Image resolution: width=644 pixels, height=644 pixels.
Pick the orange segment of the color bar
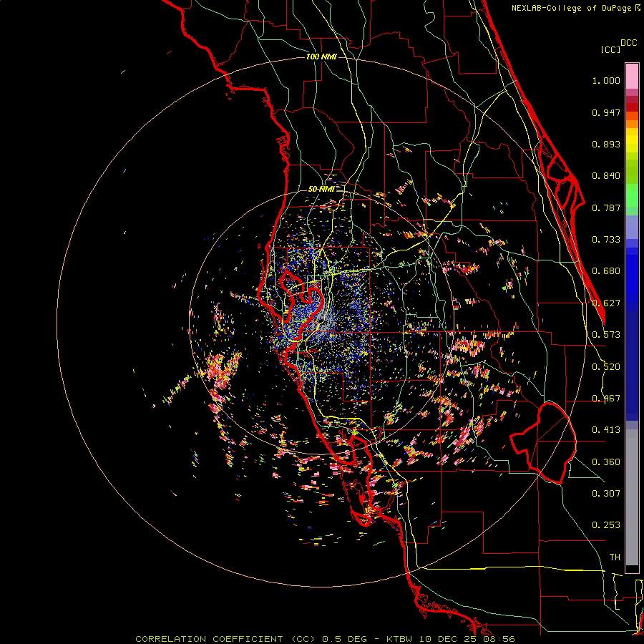(x=632, y=124)
